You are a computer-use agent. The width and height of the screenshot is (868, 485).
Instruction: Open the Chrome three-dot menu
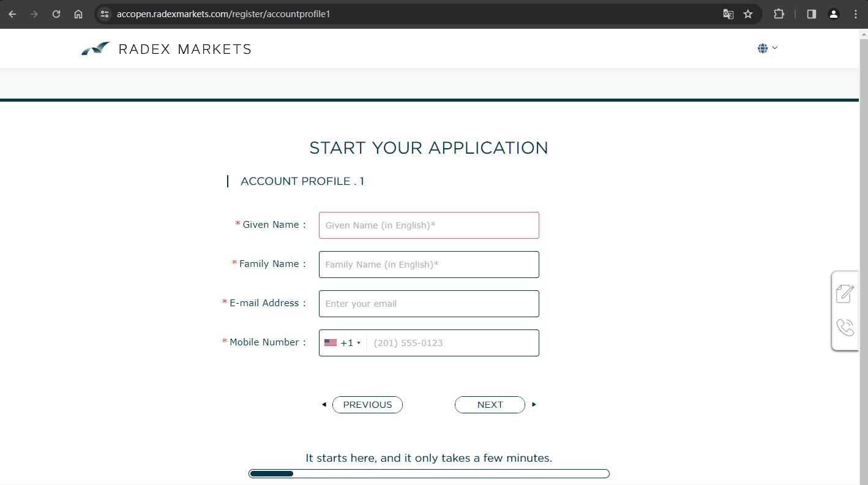click(856, 13)
